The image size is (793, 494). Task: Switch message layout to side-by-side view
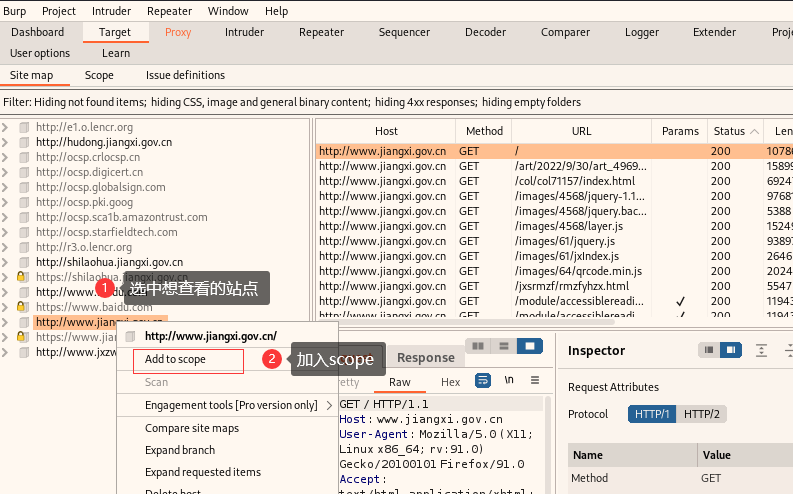point(478,346)
